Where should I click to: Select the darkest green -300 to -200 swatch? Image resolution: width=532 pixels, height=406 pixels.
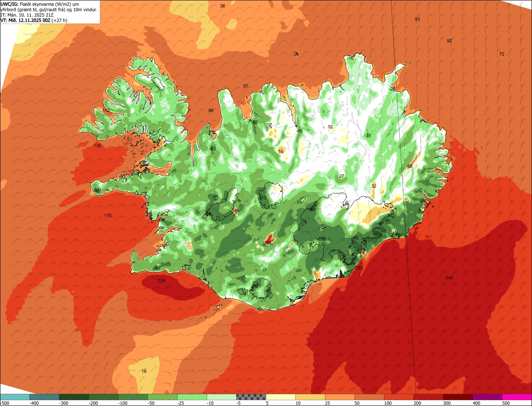coord(74,397)
